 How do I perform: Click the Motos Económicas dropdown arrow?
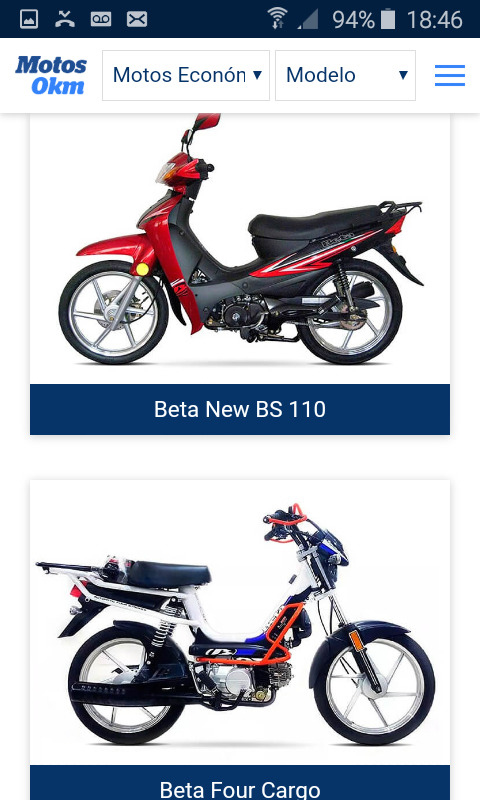258,75
